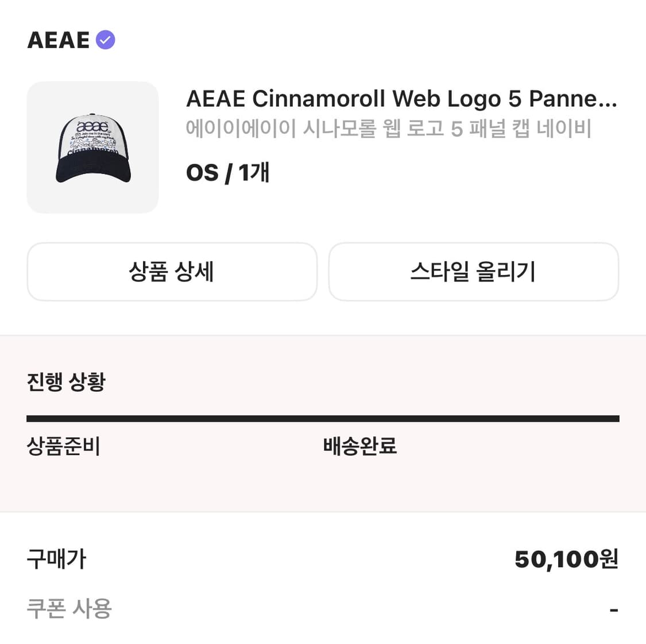Click the 50,100원 purchase price
This screenshot has height=644, width=646.
coord(566,558)
